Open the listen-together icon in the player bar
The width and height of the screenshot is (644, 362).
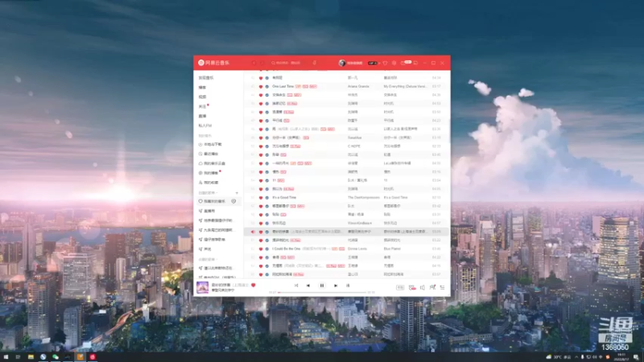[x=432, y=287]
